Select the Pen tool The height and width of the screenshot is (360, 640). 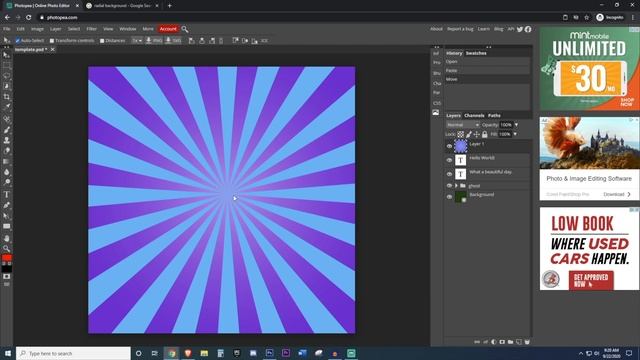tap(7, 205)
